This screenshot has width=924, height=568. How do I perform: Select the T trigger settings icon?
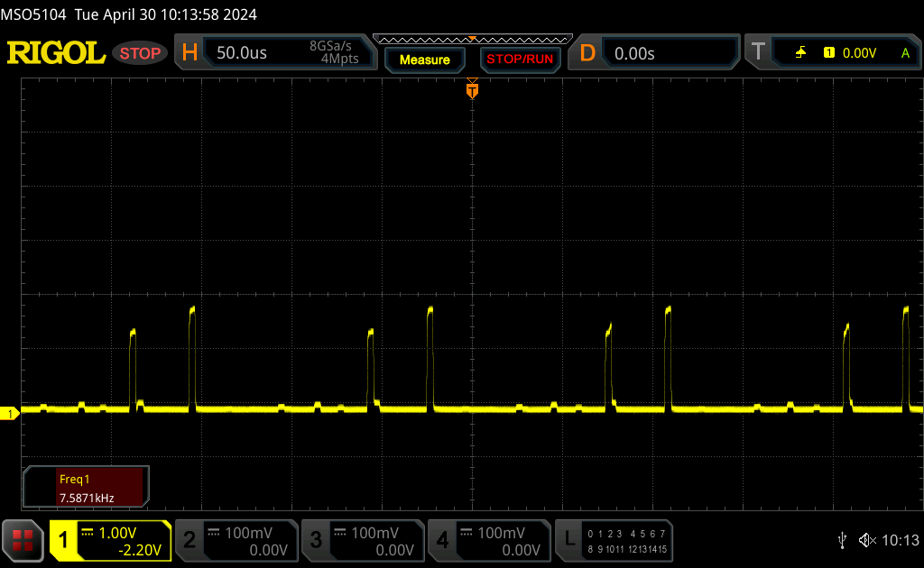758,53
